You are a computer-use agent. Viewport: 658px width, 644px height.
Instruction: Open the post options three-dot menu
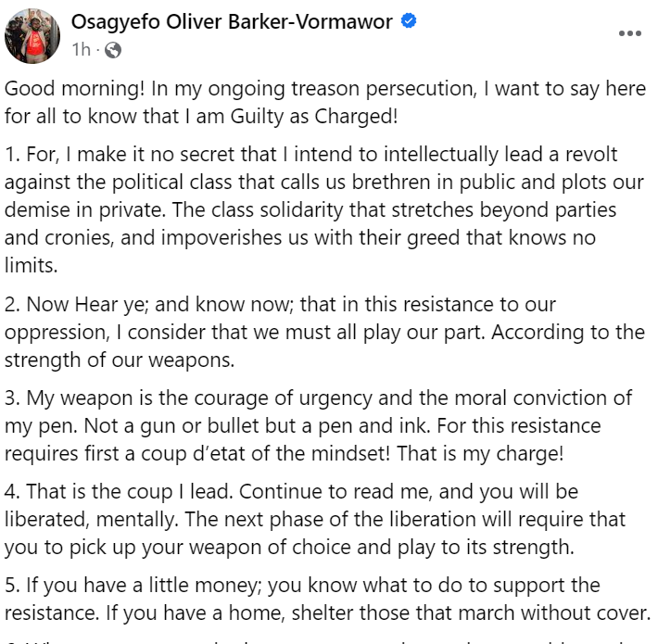(630, 33)
